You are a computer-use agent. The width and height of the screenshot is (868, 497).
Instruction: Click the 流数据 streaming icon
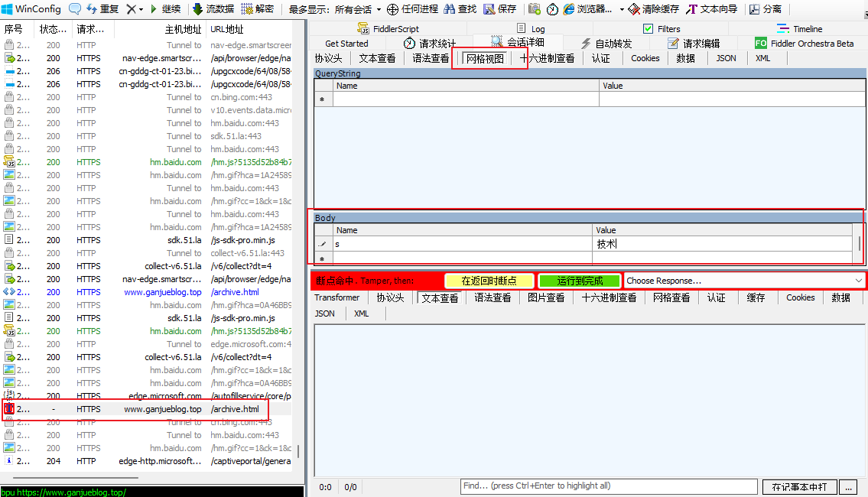pyautogui.click(x=198, y=9)
